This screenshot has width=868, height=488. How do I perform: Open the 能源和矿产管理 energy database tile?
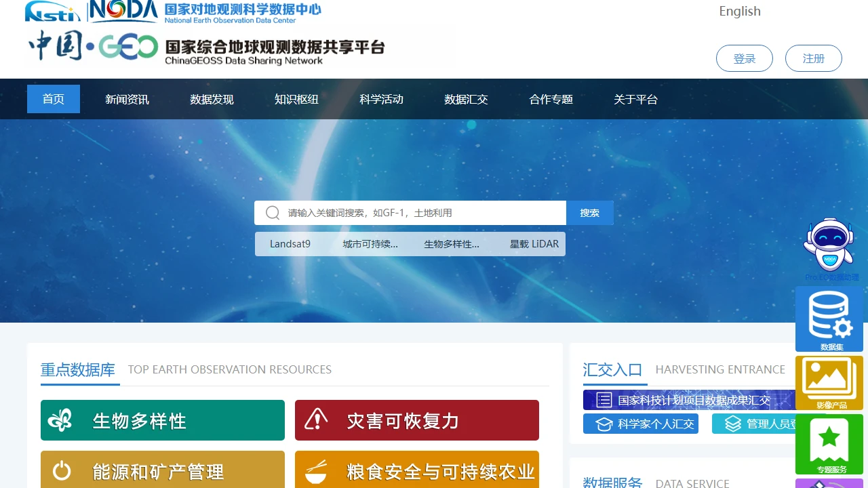pos(162,470)
